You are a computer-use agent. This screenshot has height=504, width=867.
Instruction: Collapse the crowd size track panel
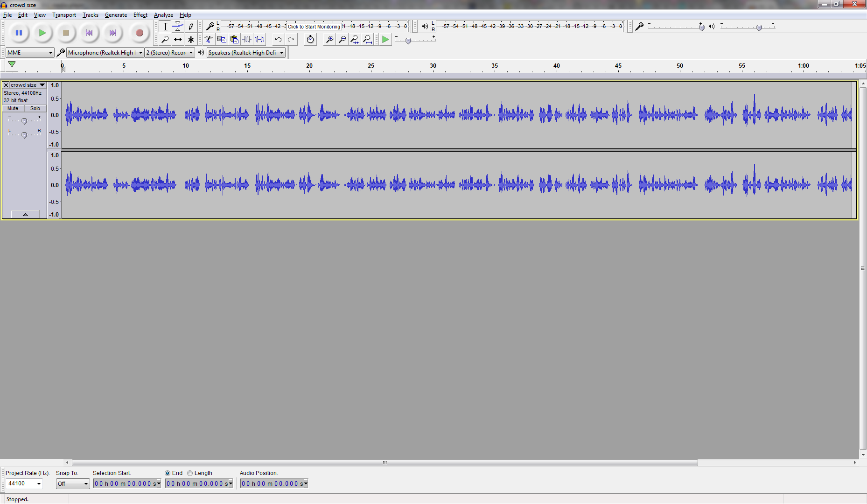pyautogui.click(x=25, y=214)
